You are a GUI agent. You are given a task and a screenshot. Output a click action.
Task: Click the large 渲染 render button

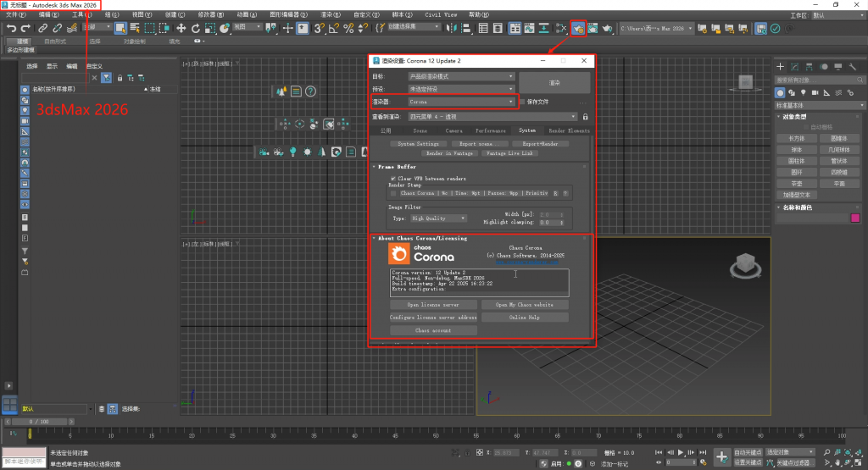pyautogui.click(x=554, y=82)
